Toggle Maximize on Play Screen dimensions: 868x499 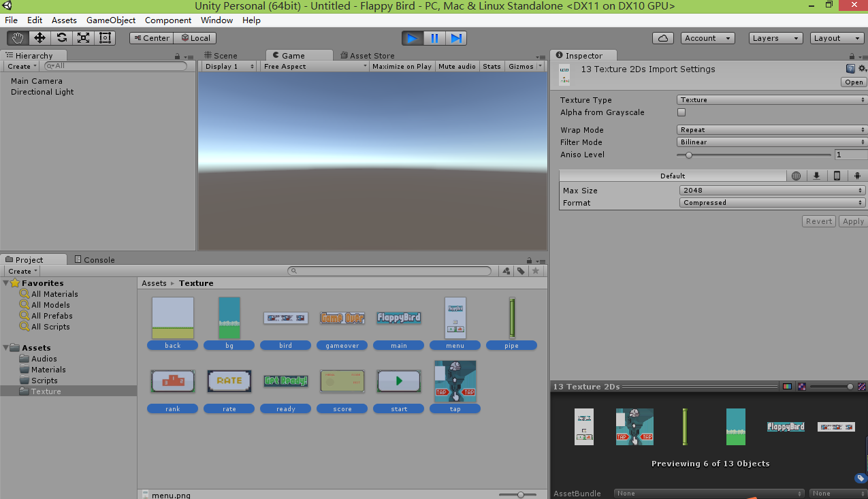point(402,67)
